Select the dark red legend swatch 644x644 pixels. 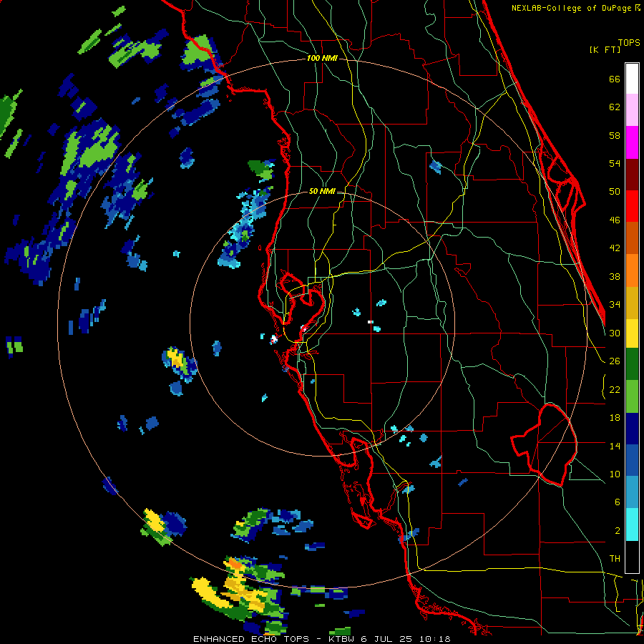[632, 174]
